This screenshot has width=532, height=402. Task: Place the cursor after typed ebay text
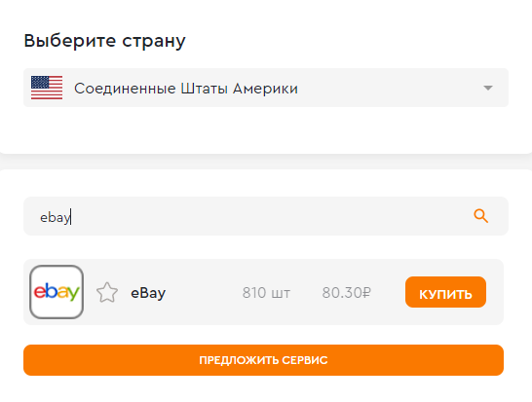coord(71,217)
